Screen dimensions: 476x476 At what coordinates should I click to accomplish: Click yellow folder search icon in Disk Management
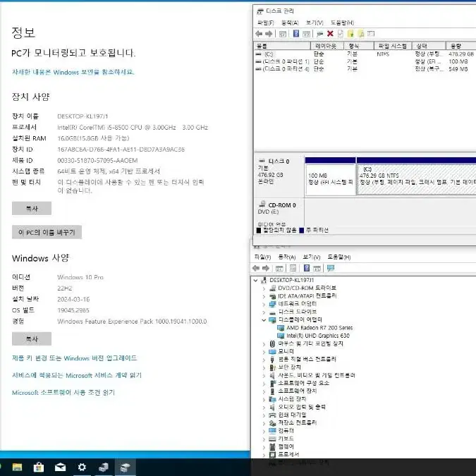point(361,34)
